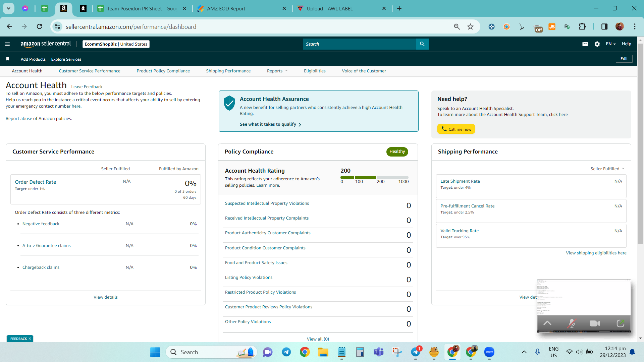The width and height of the screenshot is (644, 362).
Task: Click the phone icon on Call me now
Action: (x=444, y=129)
